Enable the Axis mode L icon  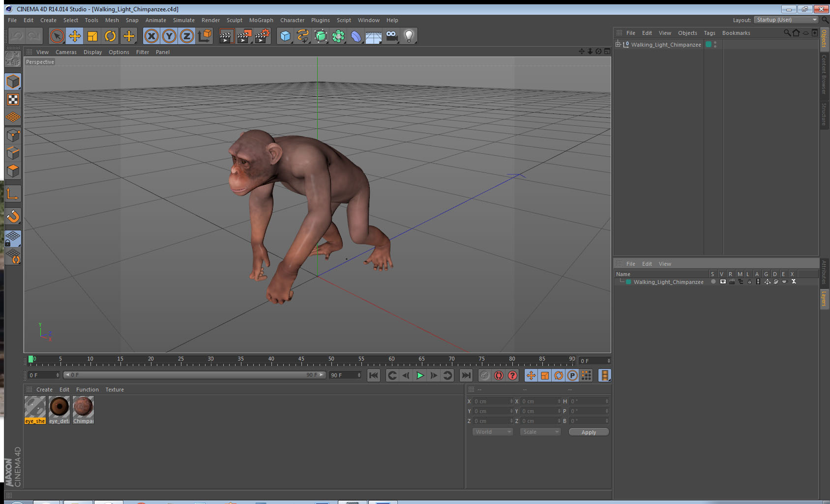[x=13, y=194]
